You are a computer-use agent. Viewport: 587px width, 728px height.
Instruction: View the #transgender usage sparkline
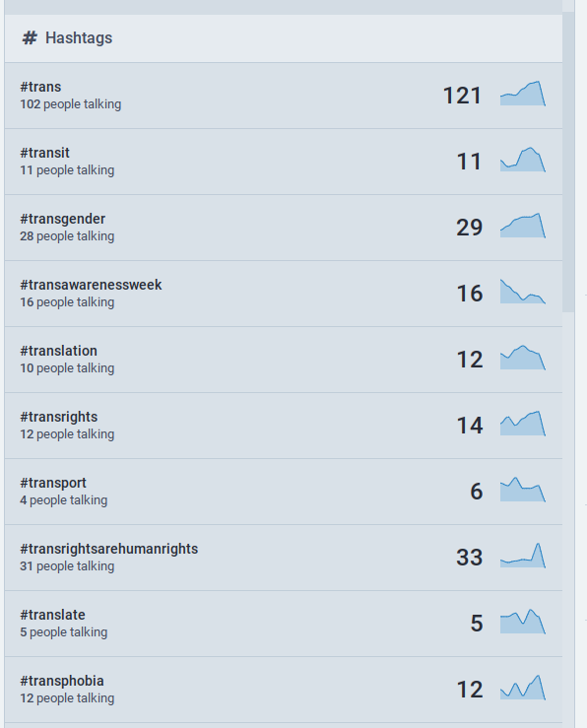coord(523,226)
